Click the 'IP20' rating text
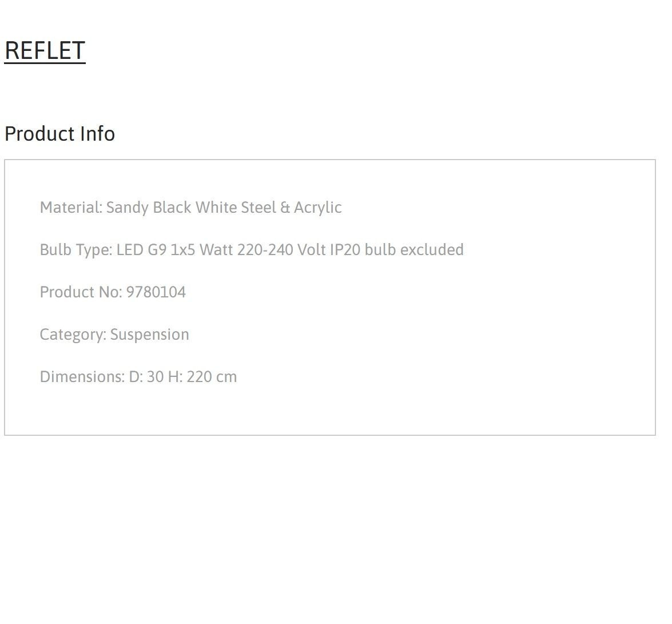 345,250
